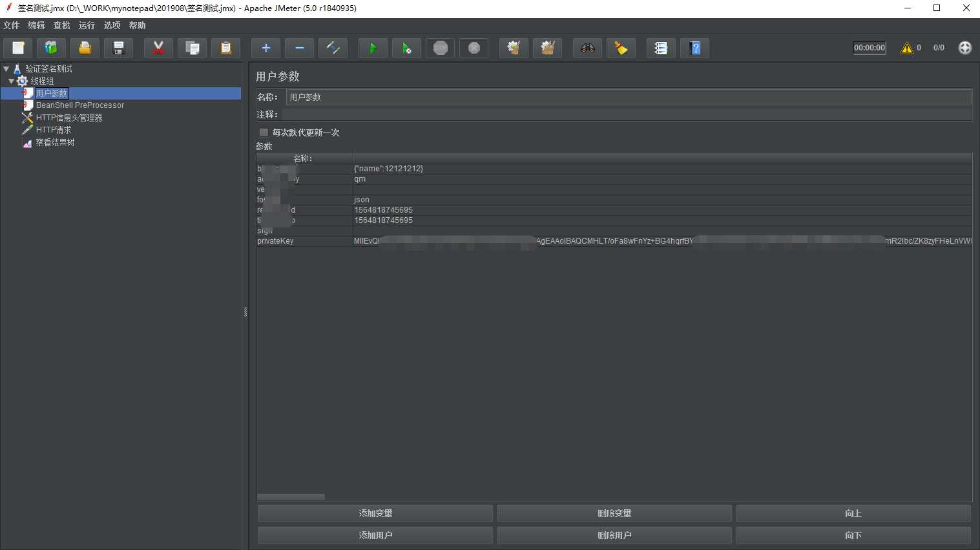Select HTTP请求 sampler node
This screenshot has height=550, width=980.
(54, 130)
